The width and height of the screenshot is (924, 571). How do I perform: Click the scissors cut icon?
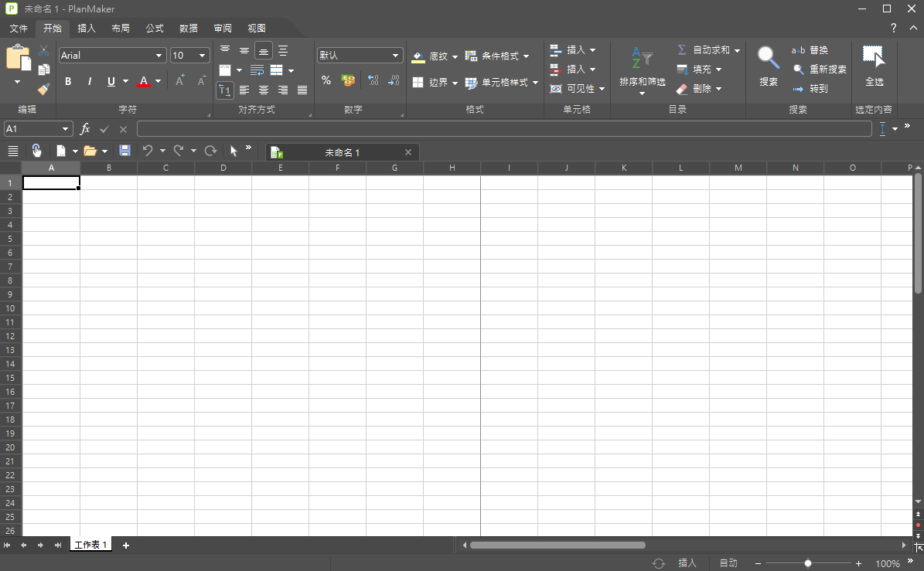(44, 51)
